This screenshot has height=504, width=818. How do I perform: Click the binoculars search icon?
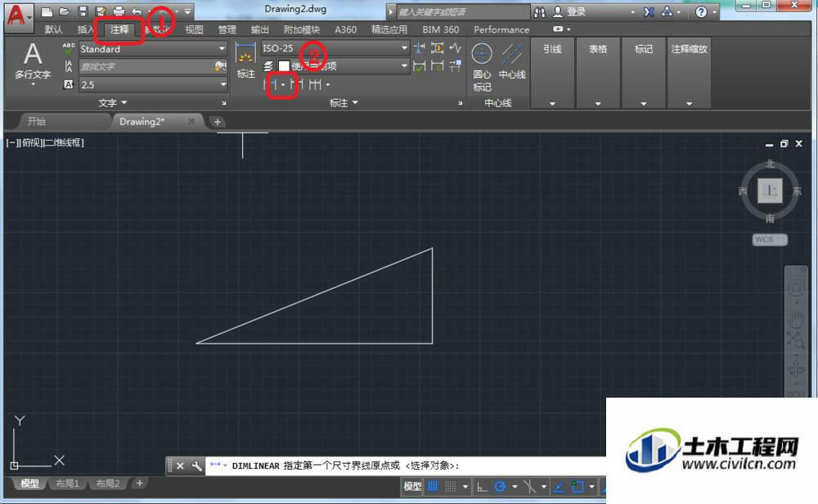click(x=539, y=11)
